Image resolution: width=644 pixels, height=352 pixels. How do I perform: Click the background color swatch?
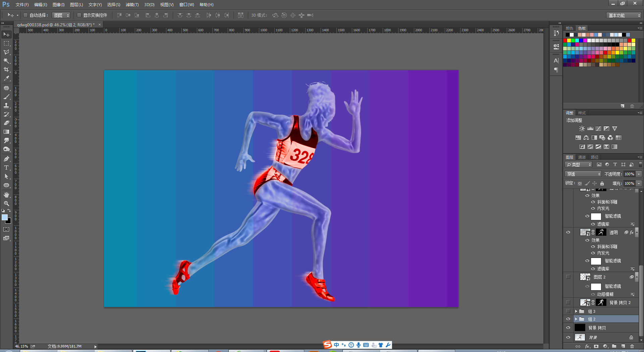(9, 222)
